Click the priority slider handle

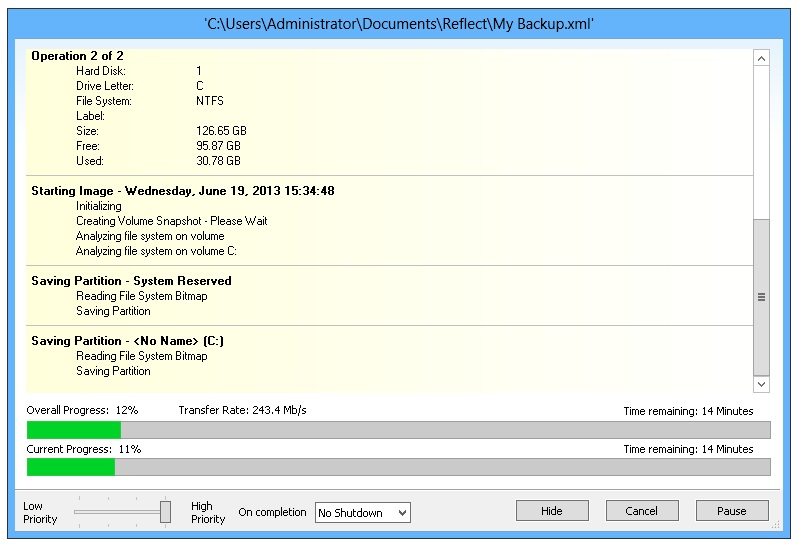pos(165,511)
